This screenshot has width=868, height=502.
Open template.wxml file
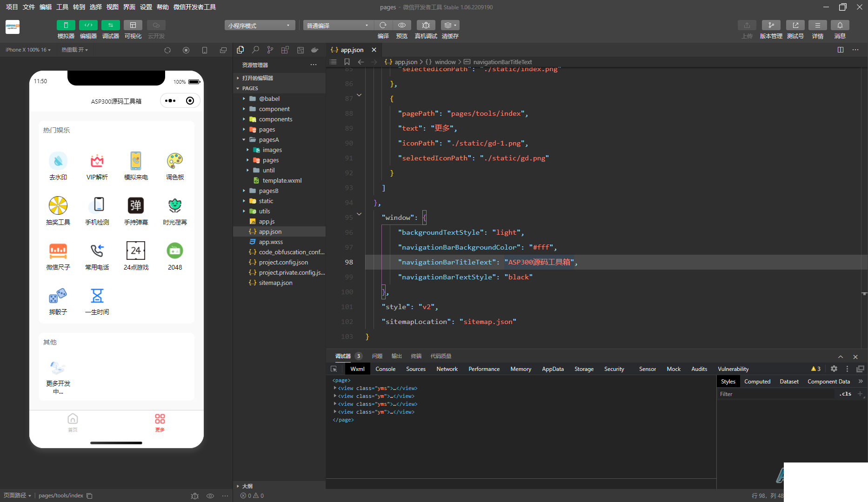point(282,180)
